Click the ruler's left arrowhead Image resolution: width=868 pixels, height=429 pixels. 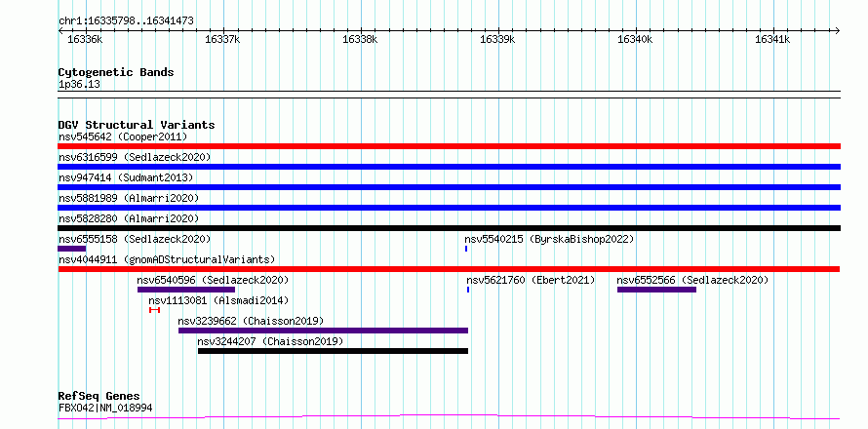[x=60, y=30]
